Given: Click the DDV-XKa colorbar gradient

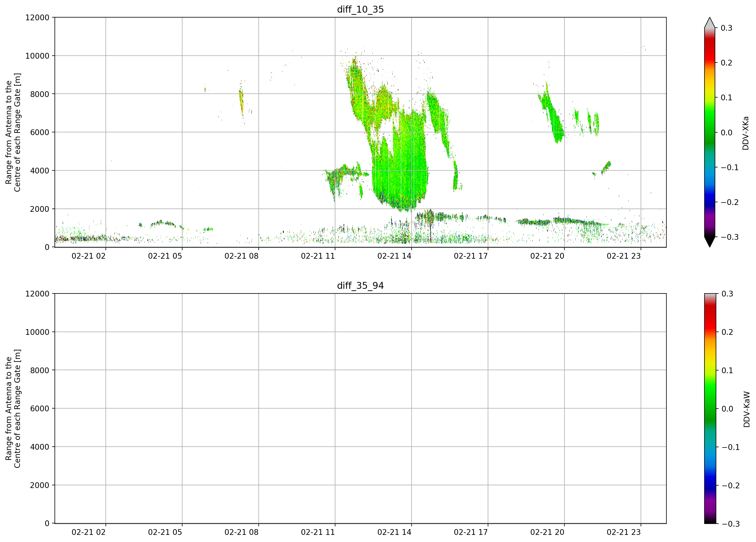Looking at the screenshot, I should point(710,132).
